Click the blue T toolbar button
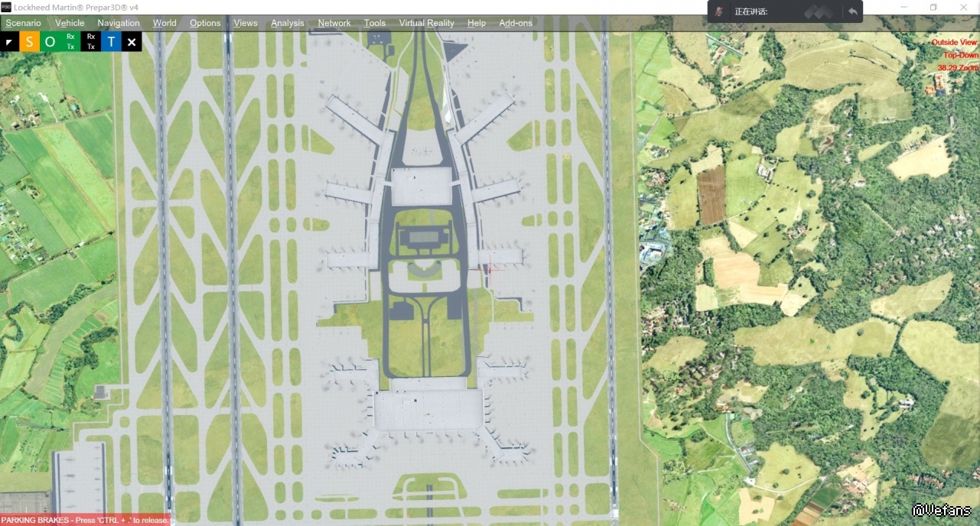This screenshot has height=526, width=980. click(x=111, y=41)
